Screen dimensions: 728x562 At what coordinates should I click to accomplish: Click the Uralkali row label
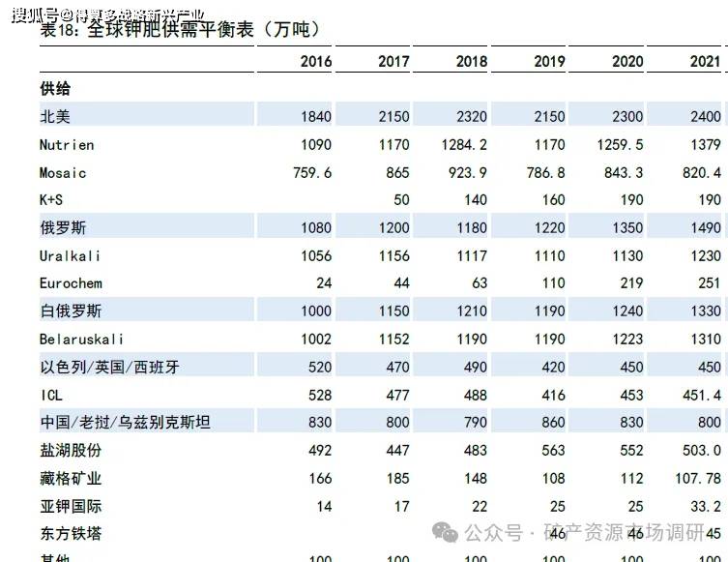coord(71,256)
